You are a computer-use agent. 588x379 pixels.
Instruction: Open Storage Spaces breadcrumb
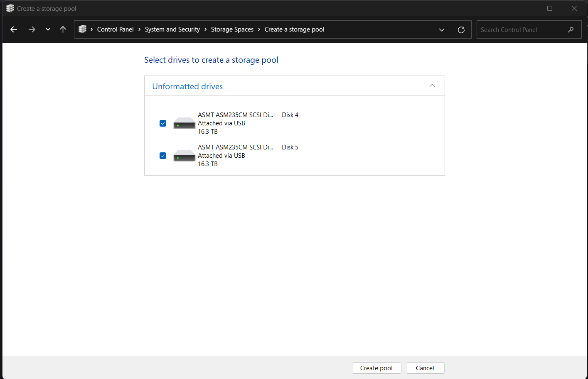click(x=232, y=29)
